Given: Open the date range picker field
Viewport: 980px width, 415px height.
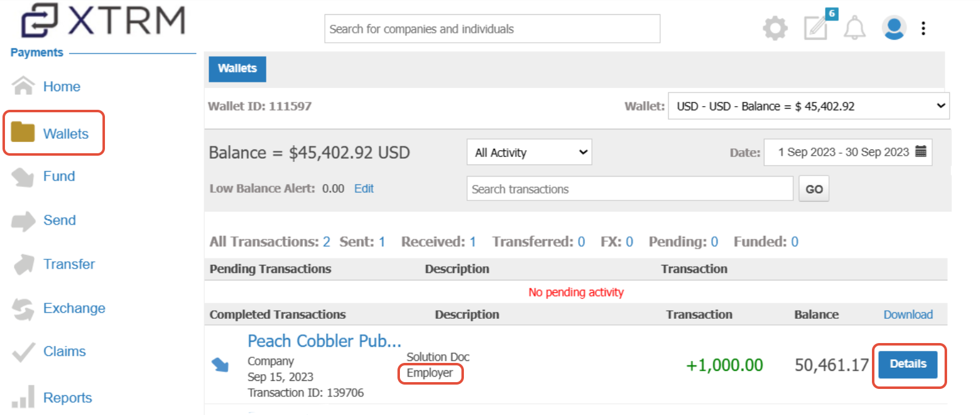Looking at the screenshot, I should click(x=847, y=152).
